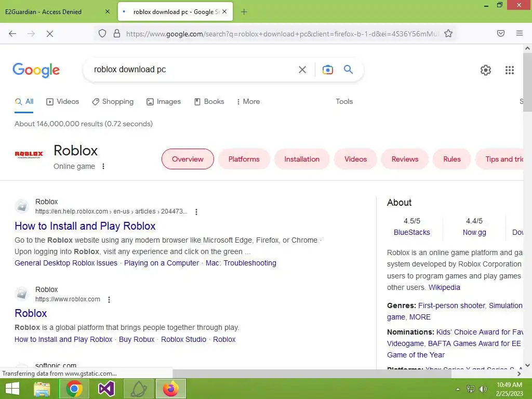Viewport: 532px width, 399px height.
Task: Close the roblox download pc tab
Action: (x=224, y=11)
